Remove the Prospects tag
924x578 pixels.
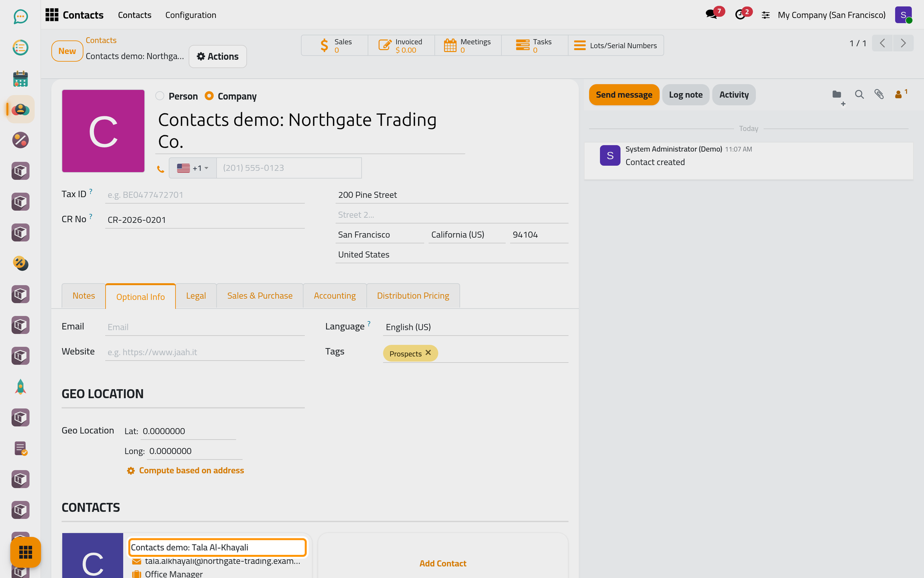(x=428, y=353)
